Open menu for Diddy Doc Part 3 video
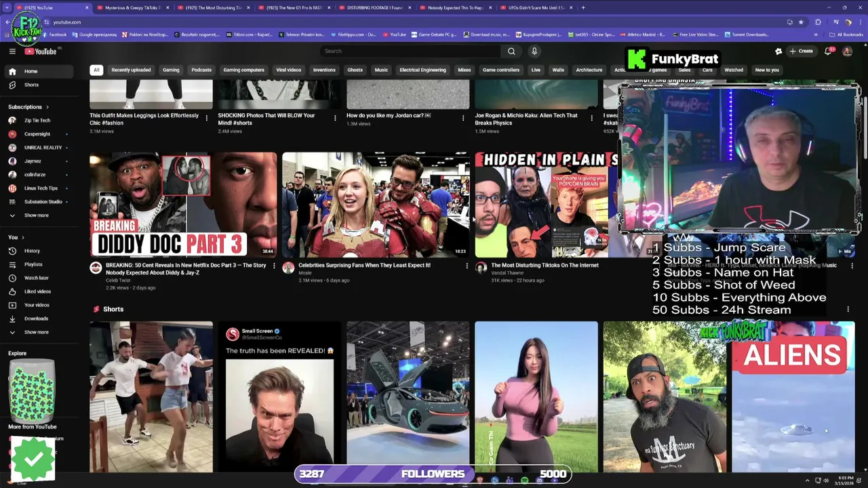 pos(274,266)
